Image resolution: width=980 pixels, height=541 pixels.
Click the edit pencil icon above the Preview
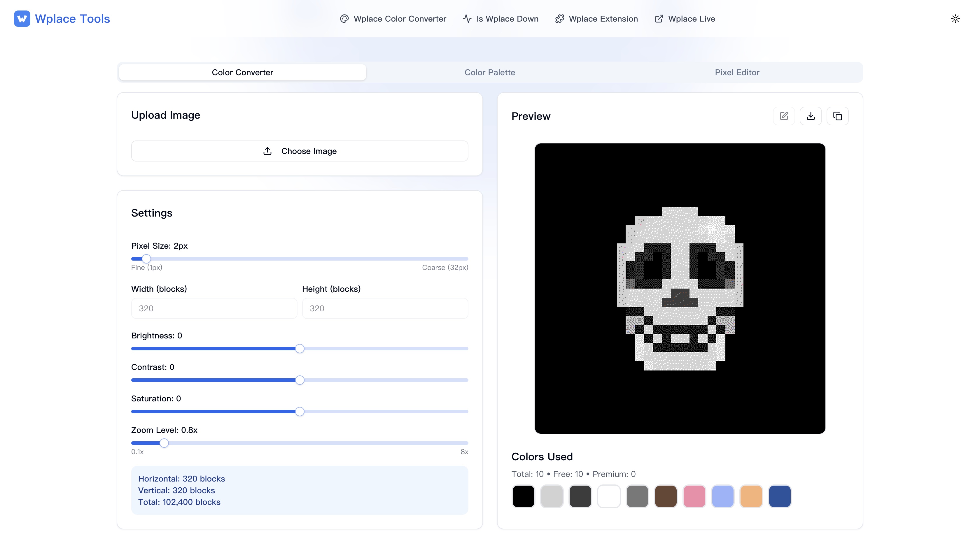784,116
